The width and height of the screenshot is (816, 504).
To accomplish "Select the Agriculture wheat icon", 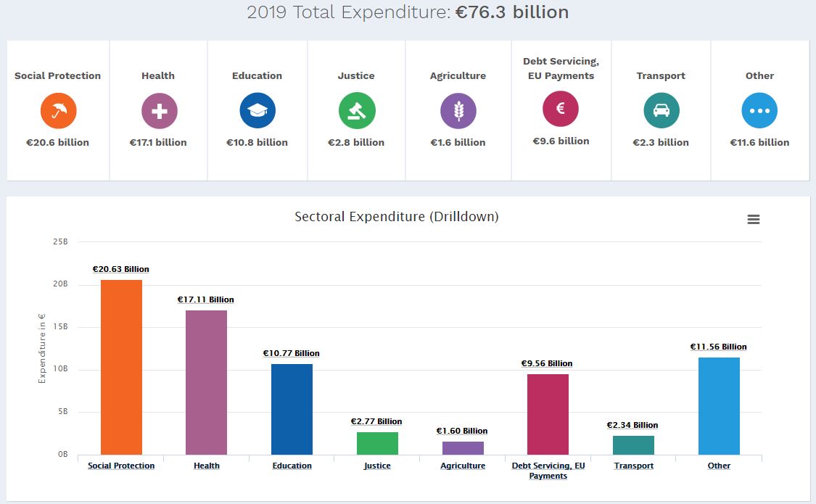I will pyautogui.click(x=458, y=110).
